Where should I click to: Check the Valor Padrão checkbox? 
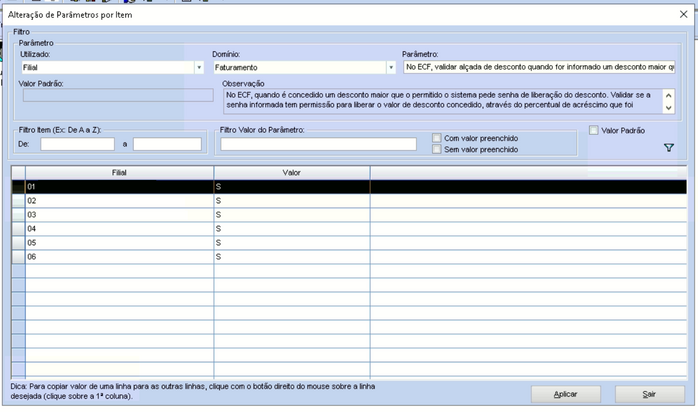tap(594, 130)
